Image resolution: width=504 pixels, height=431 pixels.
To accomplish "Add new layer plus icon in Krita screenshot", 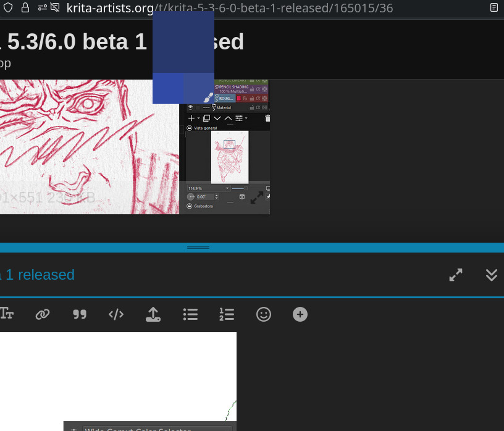I will pos(191,119).
